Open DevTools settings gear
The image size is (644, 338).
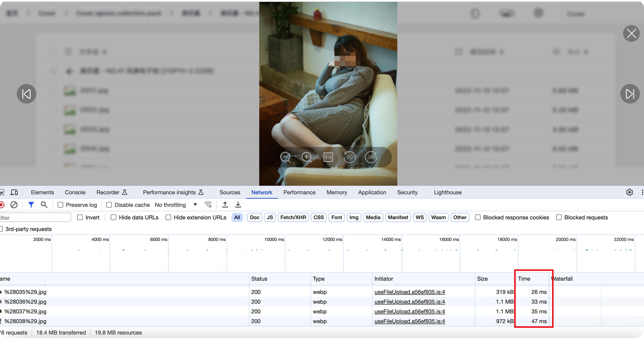pos(630,192)
